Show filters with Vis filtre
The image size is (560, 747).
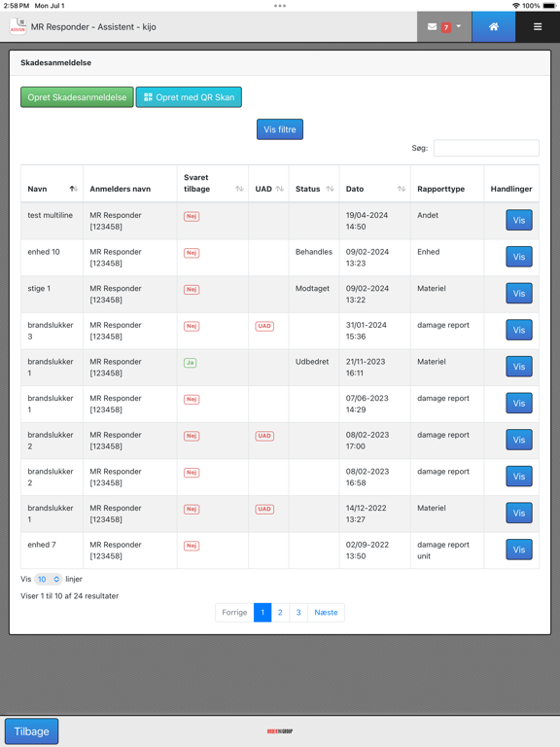[280, 129]
